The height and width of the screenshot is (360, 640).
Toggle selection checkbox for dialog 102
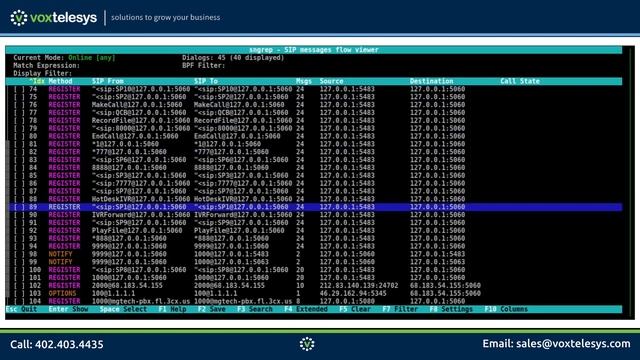pos(18,286)
